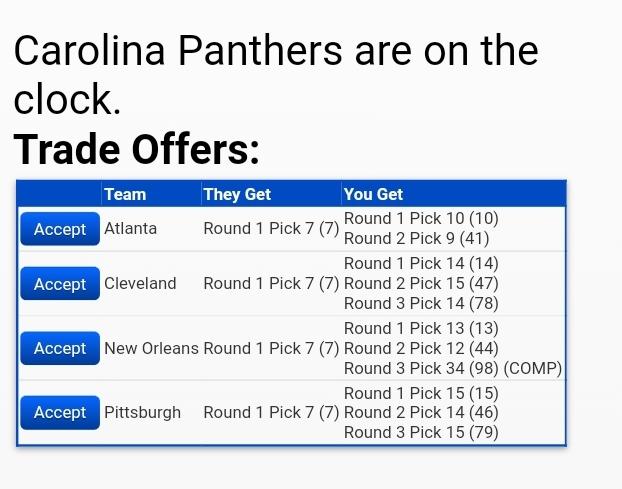Click Round 3 Pick 15 (79) text
This screenshot has width=622, height=489.
pos(421,432)
